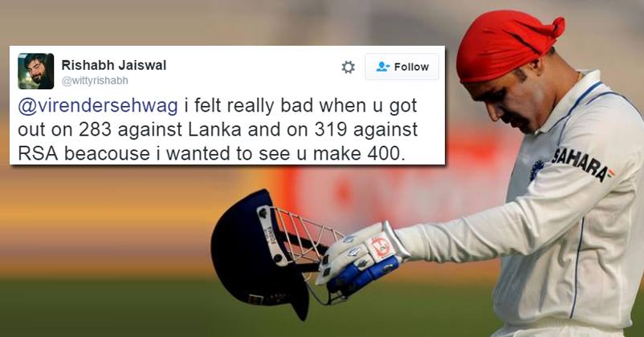Viewport: 644px width, 337px height.
Task: Click the SAHARA logo on the sleeve
Action: pyautogui.click(x=582, y=164)
